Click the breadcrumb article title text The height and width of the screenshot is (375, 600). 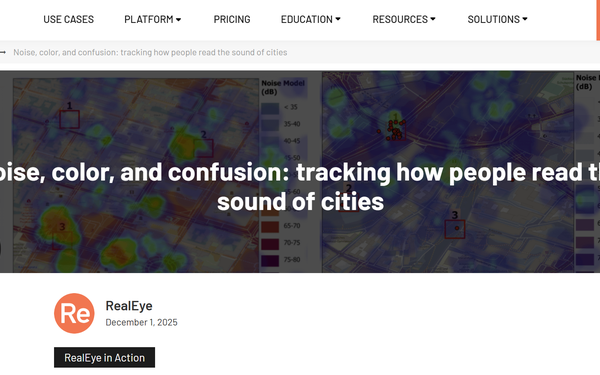[150, 52]
